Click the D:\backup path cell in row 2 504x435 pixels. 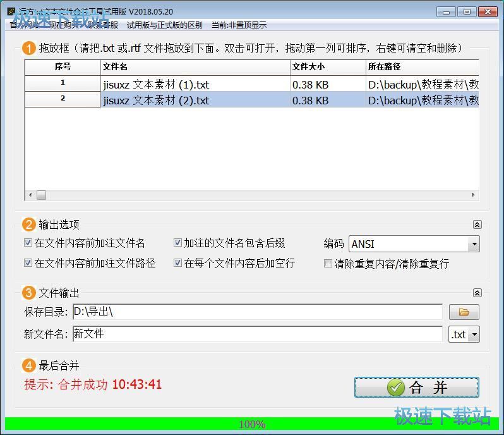pos(423,100)
